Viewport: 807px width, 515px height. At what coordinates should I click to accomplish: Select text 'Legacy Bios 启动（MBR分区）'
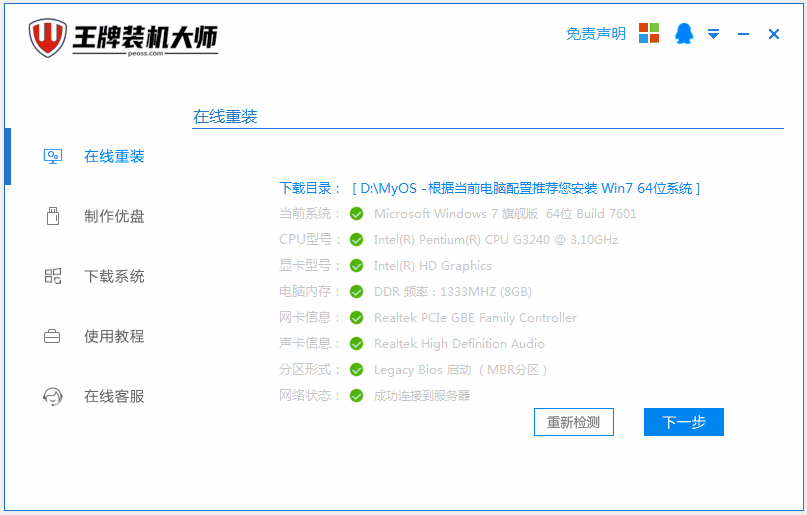[461, 369]
